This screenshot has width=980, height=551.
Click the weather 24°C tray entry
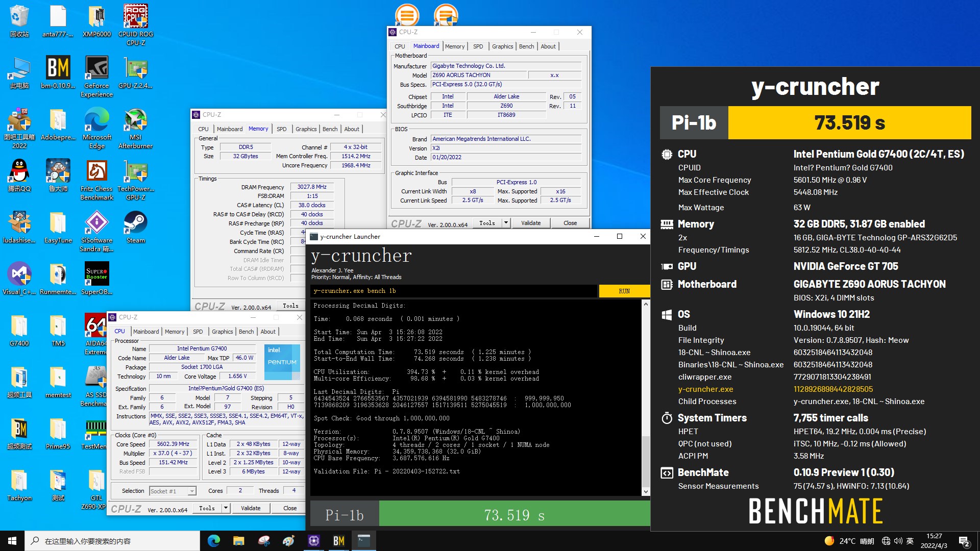click(849, 541)
